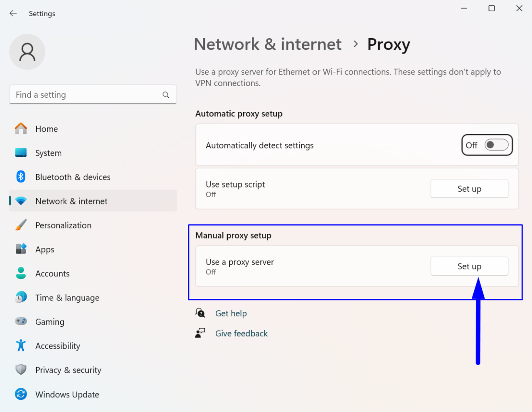The image size is (532, 412).
Task: Open Time & language settings
Action: [x=67, y=297]
